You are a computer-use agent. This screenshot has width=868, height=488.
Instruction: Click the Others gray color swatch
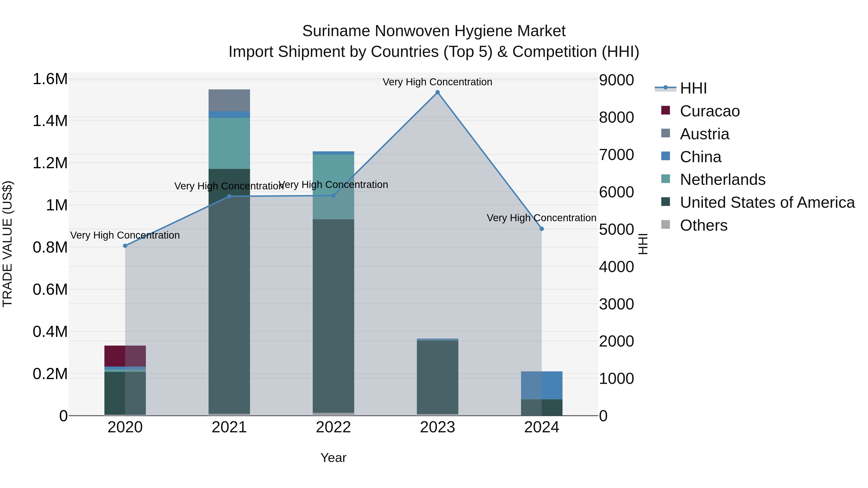tap(665, 224)
